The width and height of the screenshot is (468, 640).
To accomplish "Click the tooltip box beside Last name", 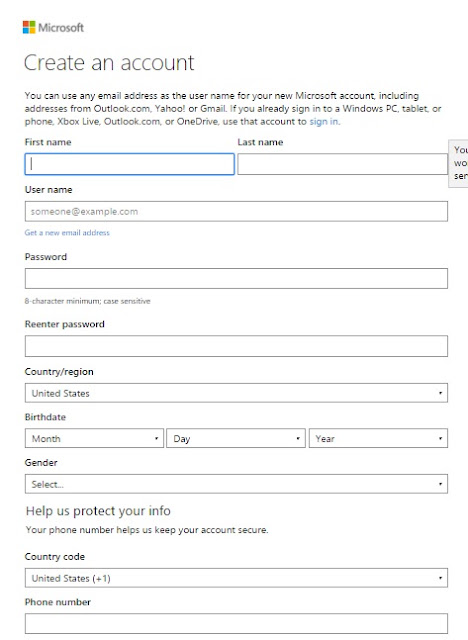I will pos(458,163).
